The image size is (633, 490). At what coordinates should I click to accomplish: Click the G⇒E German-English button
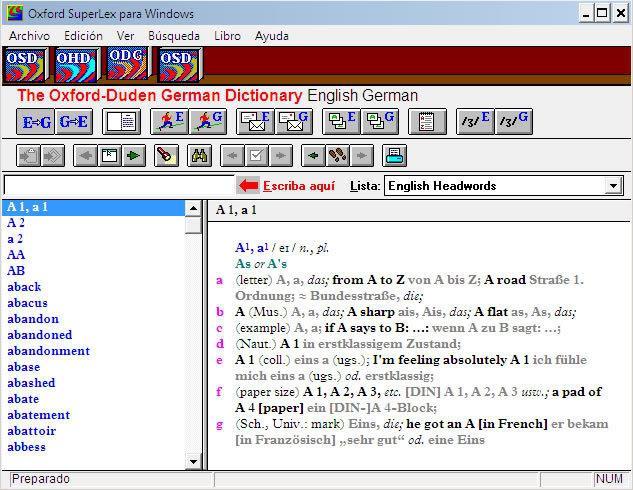click(x=73, y=121)
